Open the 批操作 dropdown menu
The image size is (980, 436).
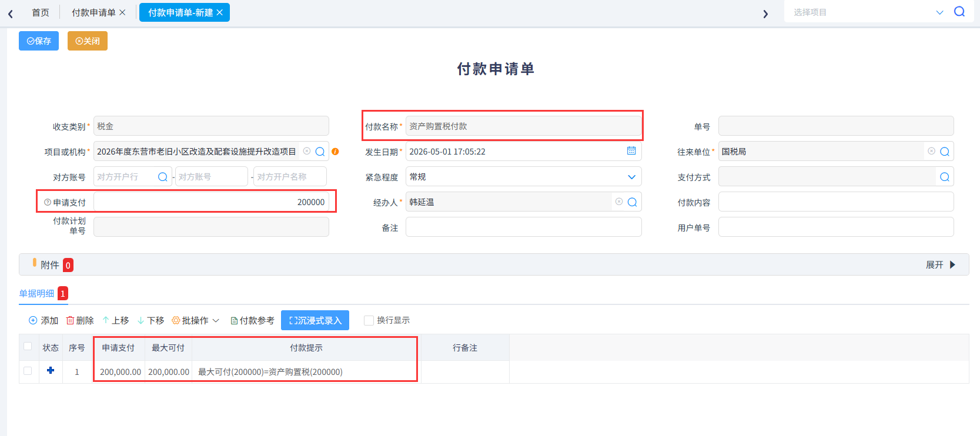[x=195, y=320]
